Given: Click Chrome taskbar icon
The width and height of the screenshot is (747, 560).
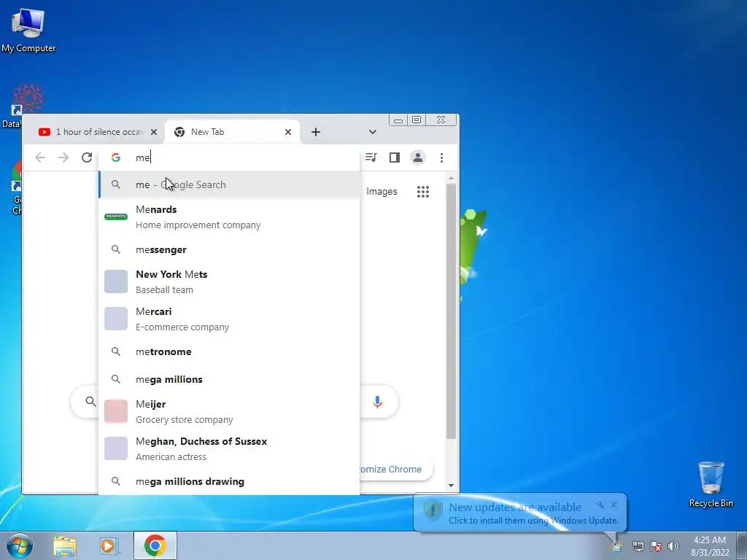Looking at the screenshot, I should coord(155,545).
